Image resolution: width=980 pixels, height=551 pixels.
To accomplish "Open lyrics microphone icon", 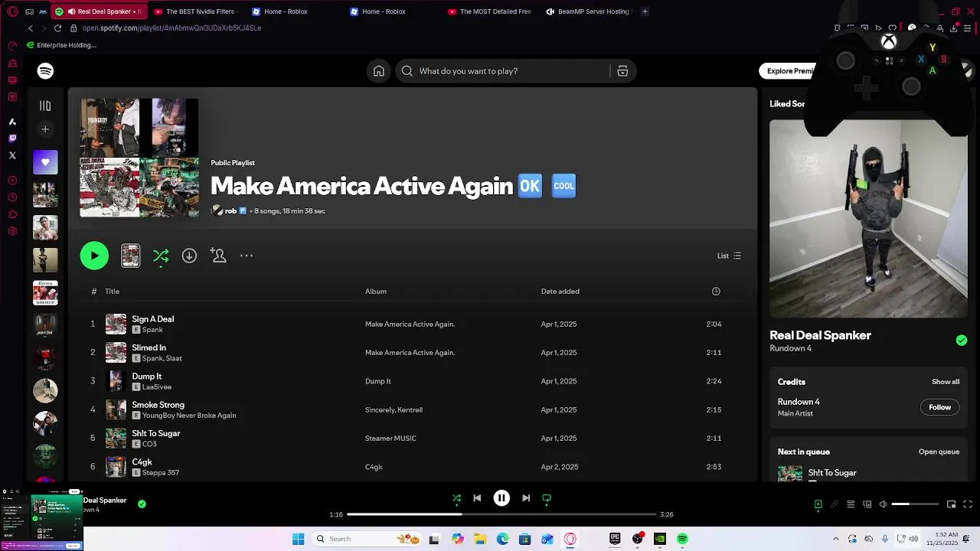I will coord(835,504).
